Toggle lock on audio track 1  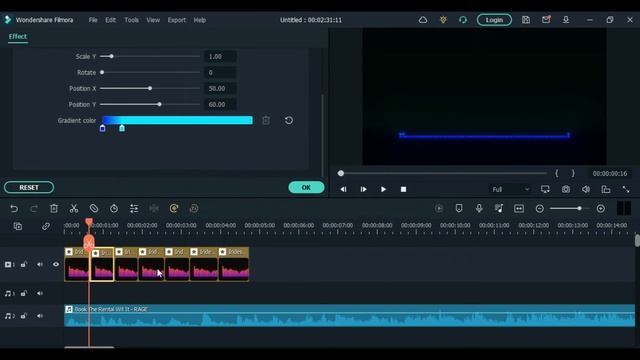(x=24, y=293)
